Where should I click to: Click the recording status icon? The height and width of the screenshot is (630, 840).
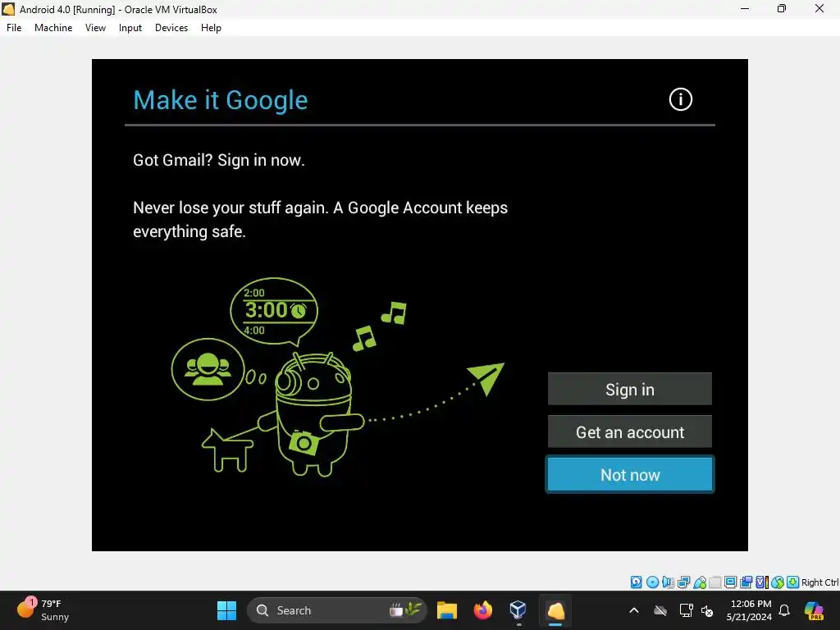(746, 582)
